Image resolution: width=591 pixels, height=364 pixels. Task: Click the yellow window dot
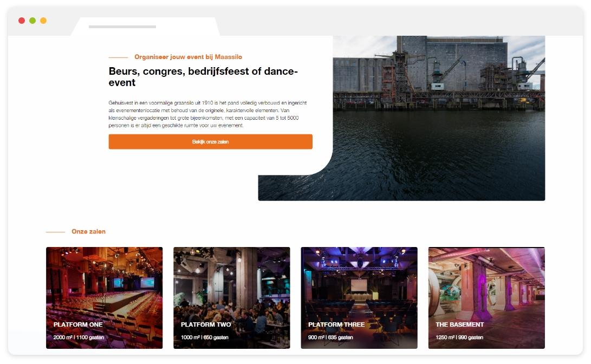(43, 21)
